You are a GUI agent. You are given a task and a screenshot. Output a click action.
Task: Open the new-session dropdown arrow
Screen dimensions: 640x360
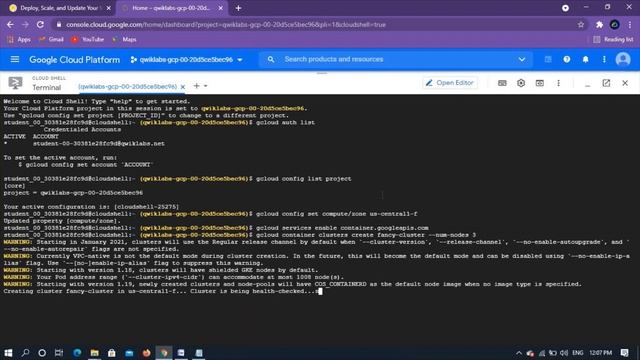[x=205, y=86]
